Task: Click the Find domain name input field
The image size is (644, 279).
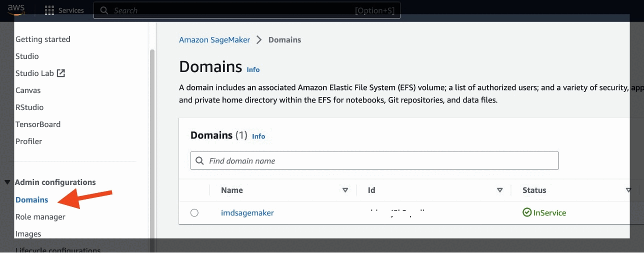Action: point(374,161)
